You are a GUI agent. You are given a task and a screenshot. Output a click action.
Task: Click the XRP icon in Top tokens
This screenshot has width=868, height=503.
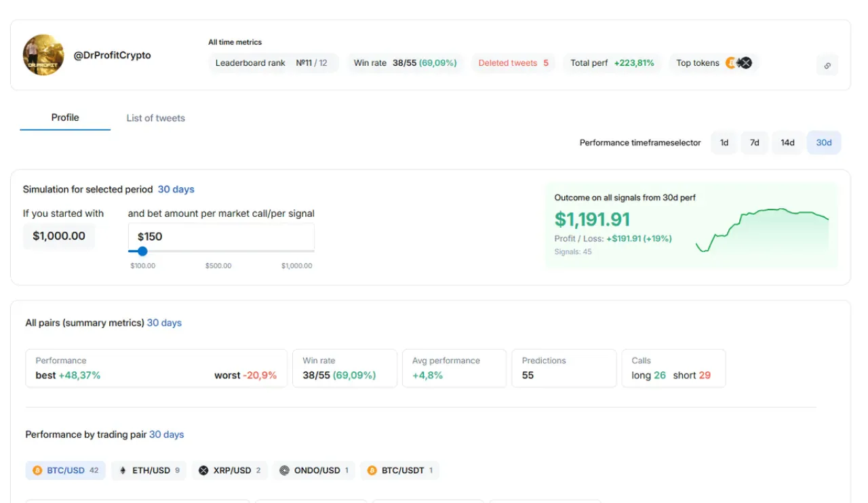[x=746, y=63]
